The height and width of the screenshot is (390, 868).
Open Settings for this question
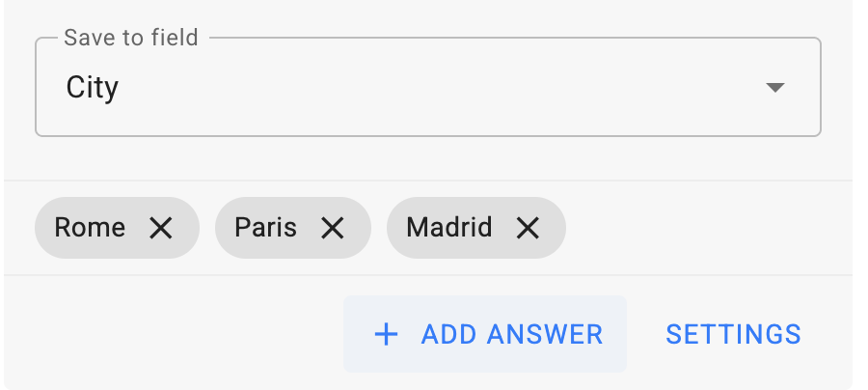point(733,334)
